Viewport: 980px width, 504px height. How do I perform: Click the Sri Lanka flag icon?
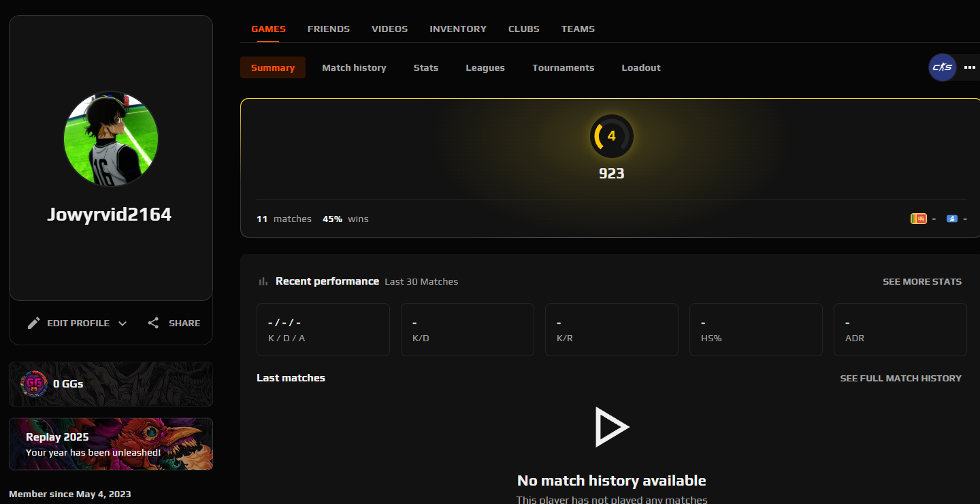[x=919, y=219]
